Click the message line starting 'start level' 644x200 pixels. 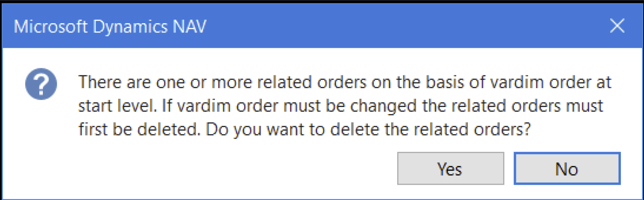click(341, 106)
